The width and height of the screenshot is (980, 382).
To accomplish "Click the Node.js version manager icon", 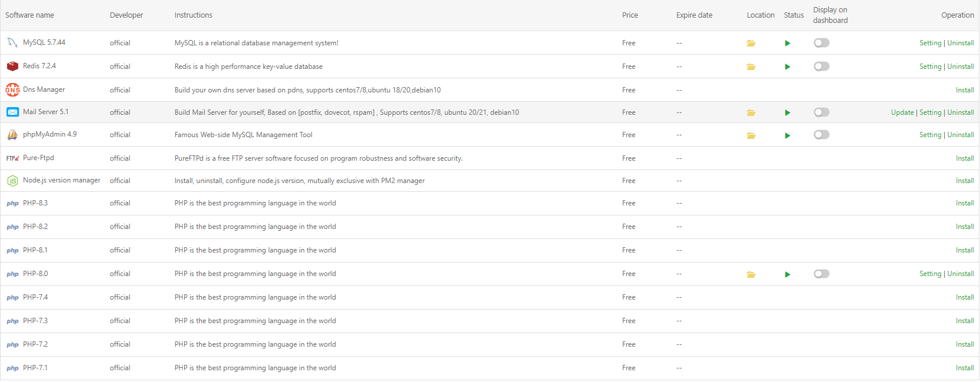I will [12, 181].
